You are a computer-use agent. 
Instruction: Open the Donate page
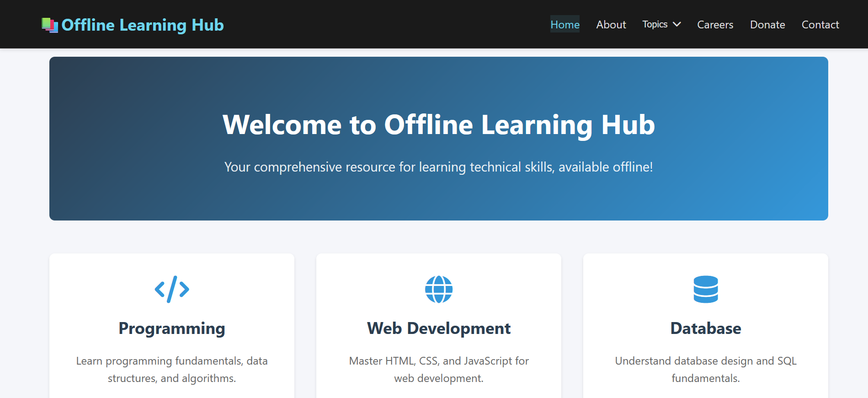(767, 24)
